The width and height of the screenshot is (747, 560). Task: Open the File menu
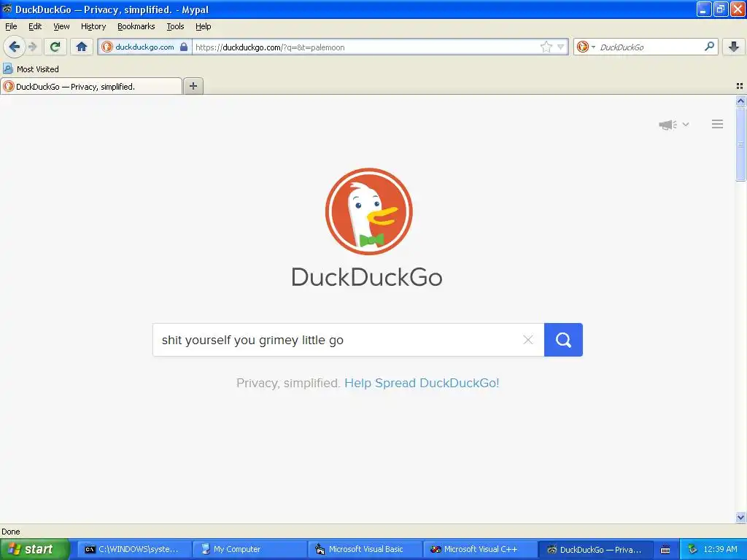click(x=11, y=26)
